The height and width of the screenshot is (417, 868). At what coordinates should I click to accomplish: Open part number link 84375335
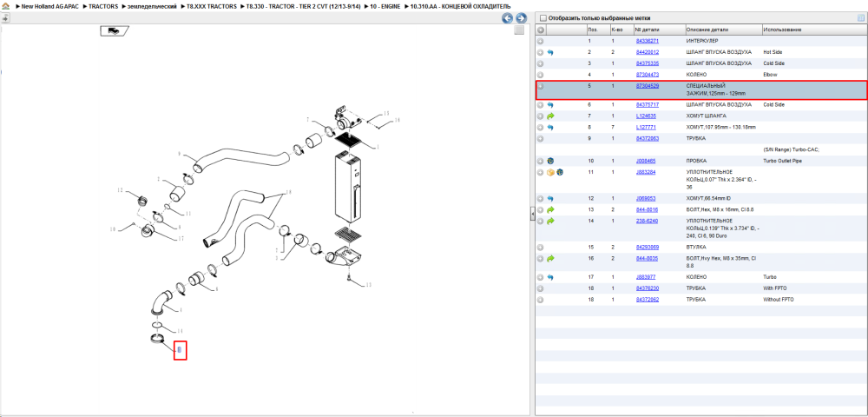click(648, 63)
